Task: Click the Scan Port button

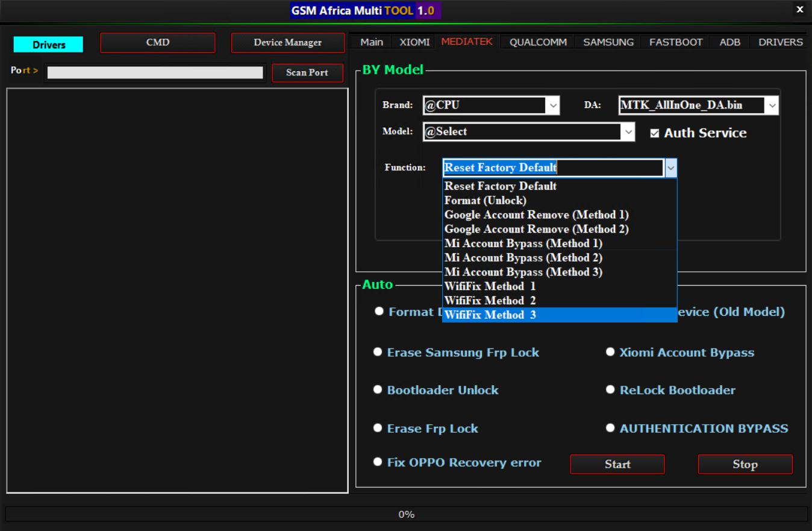Action: point(307,72)
